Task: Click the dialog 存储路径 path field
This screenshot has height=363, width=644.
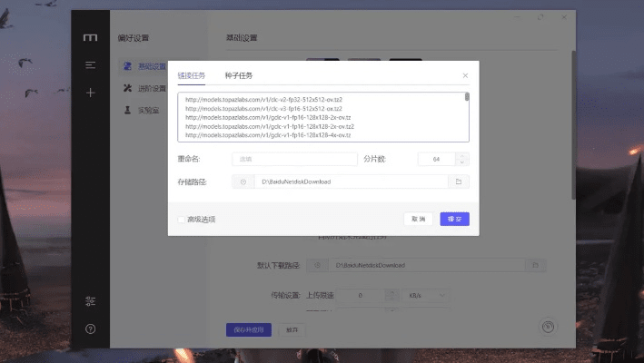Action: 352,181
